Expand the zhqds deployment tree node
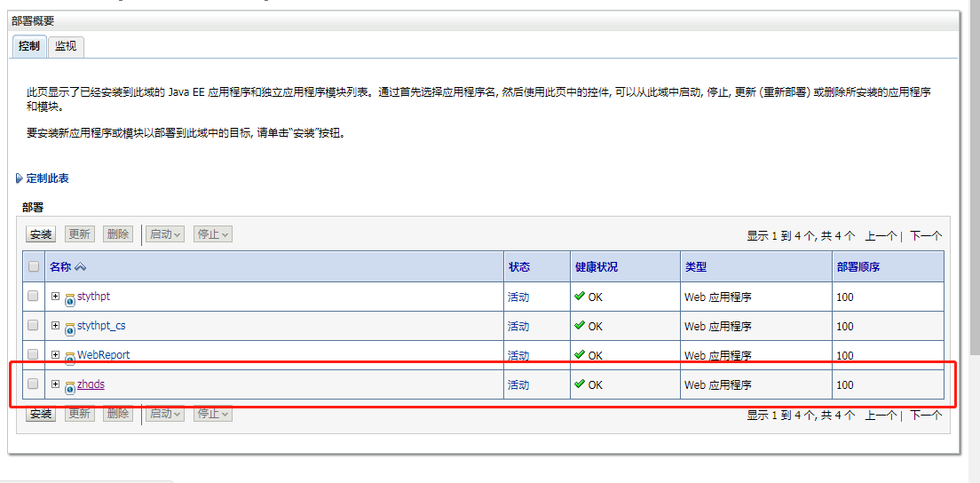This screenshot has height=483, width=980. tap(55, 384)
